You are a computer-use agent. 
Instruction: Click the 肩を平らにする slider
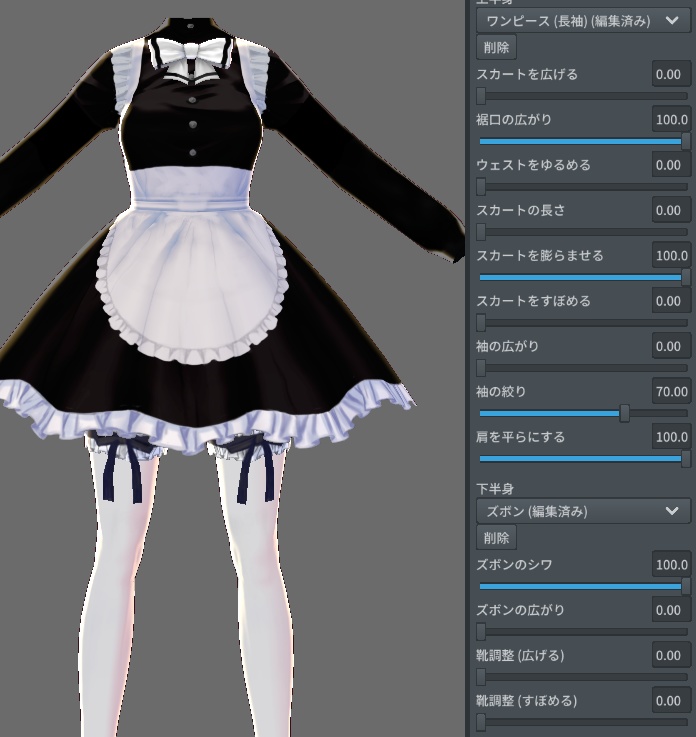[x=583, y=459]
